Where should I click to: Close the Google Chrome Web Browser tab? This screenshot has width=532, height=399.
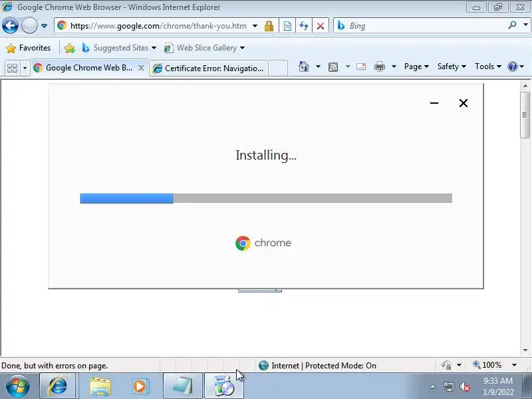pos(141,68)
